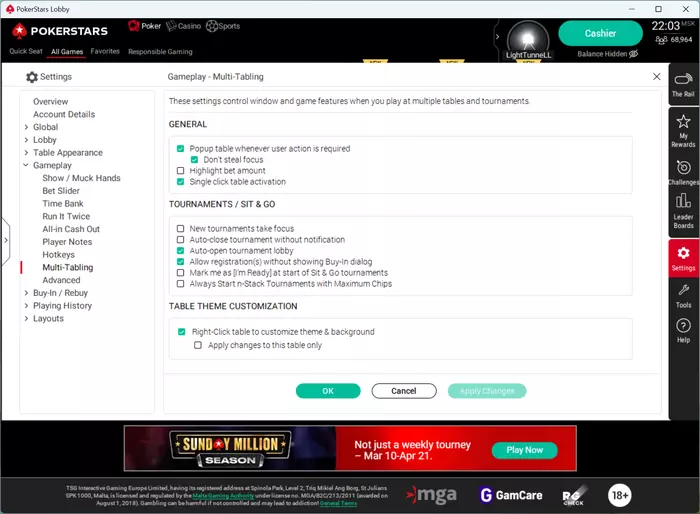Click the Sunday Million Season banner image
The height and width of the screenshot is (514, 700).
click(230, 448)
